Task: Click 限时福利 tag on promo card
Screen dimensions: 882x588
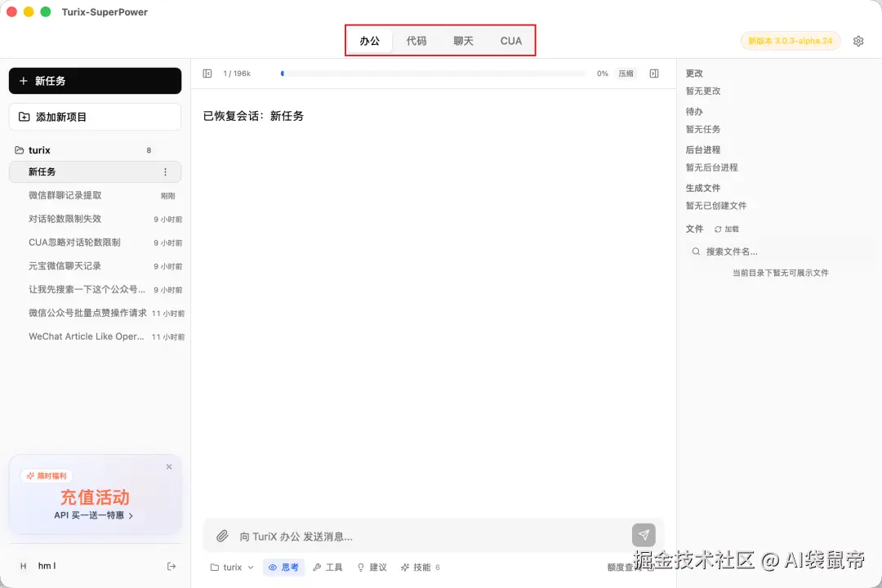Action: (x=47, y=476)
